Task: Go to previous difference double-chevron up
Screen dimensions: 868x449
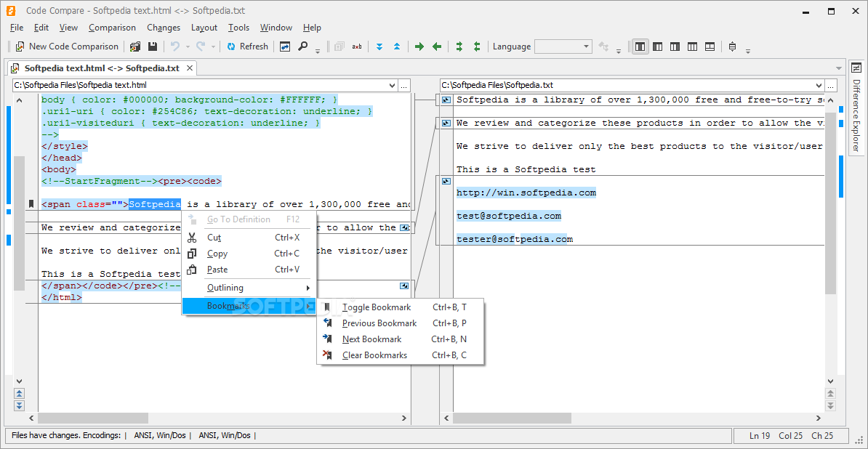Action: [397, 46]
